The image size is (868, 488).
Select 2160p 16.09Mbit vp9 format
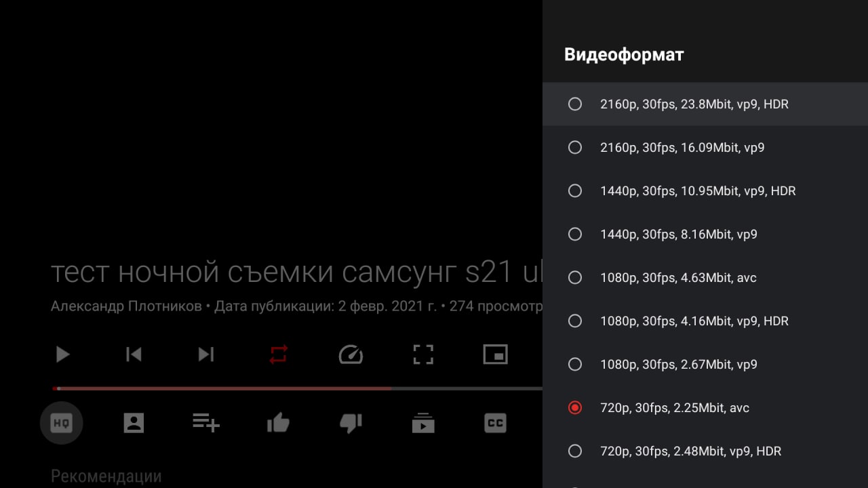click(705, 148)
